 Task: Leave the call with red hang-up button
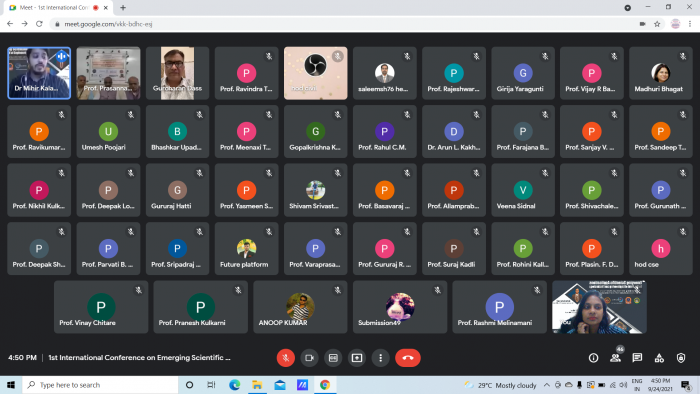pyautogui.click(x=408, y=358)
